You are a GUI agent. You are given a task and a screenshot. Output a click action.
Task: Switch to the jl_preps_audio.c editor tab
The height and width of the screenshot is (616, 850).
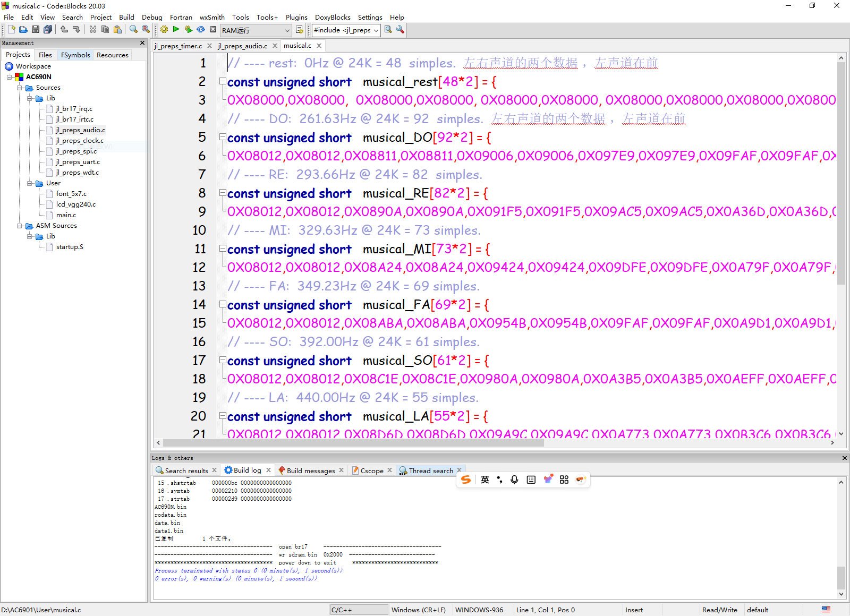click(243, 46)
